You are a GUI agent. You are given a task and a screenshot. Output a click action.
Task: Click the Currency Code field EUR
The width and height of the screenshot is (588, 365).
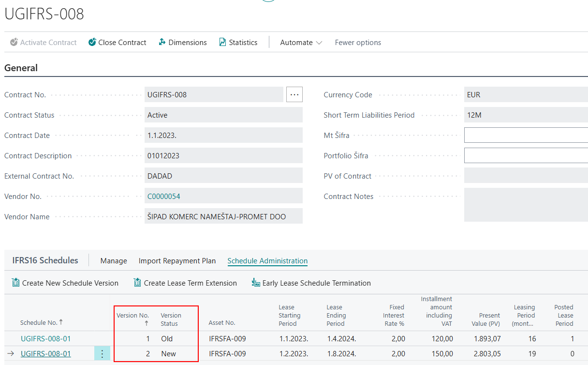pos(526,94)
